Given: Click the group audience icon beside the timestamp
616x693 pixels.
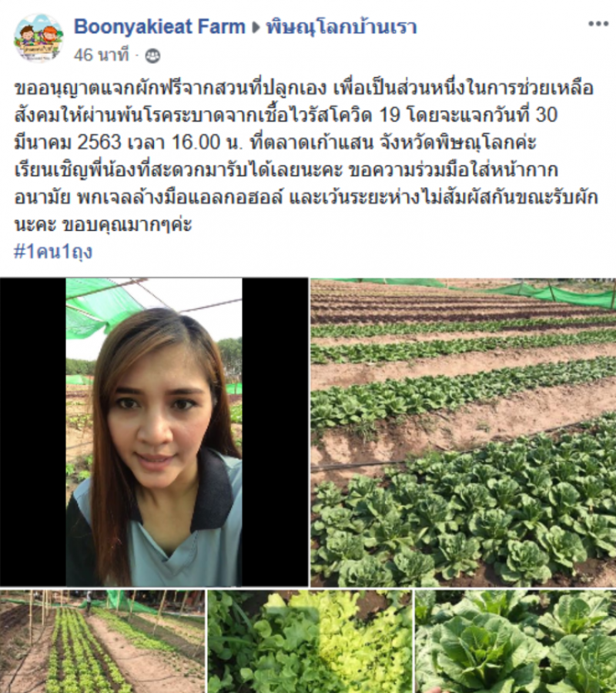Looking at the screenshot, I should 152,56.
